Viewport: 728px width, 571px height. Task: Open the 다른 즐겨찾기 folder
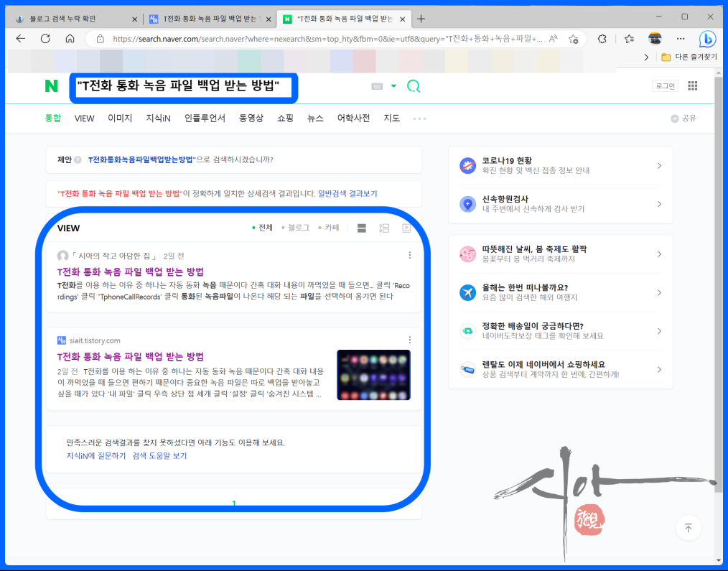pos(689,57)
